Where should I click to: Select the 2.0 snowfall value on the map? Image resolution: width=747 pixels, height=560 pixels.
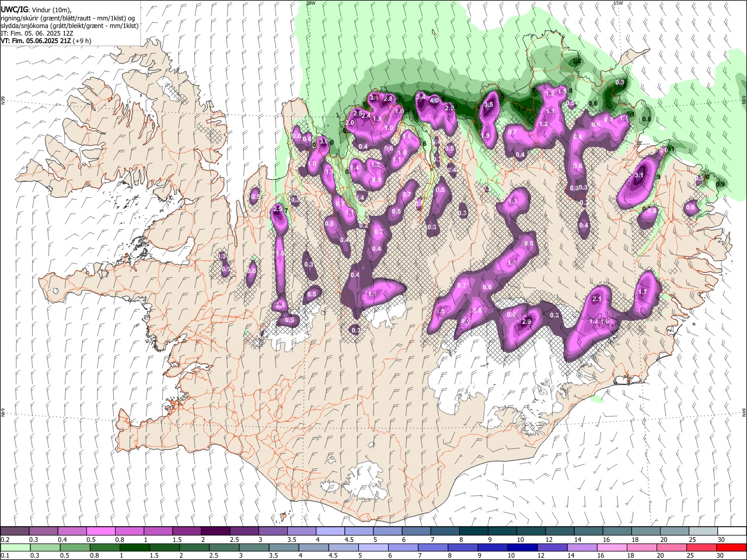(350, 123)
